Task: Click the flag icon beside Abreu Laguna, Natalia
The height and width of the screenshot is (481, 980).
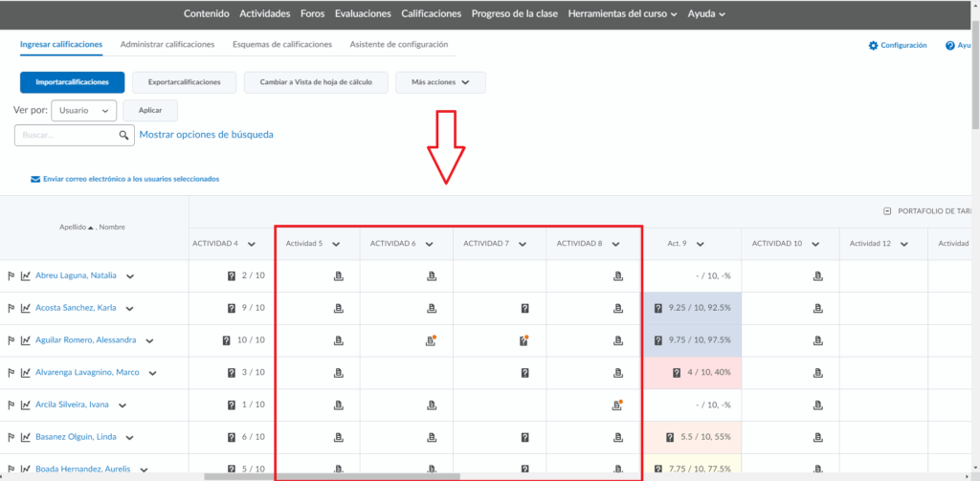Action: 11,276
